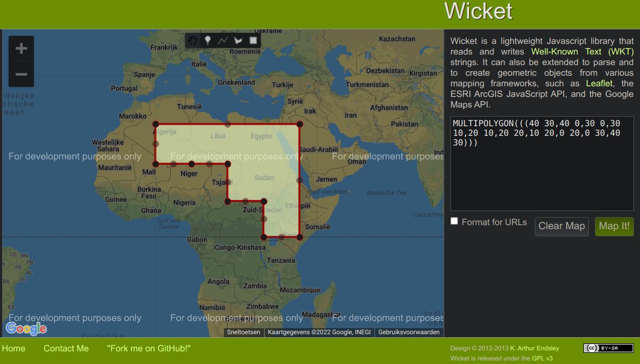Click the Clear Map button
The image size is (640, 364).
point(562,226)
